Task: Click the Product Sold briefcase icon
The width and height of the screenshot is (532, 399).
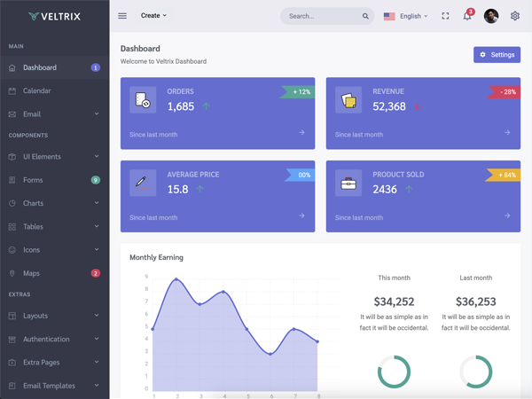Action: coord(348,183)
